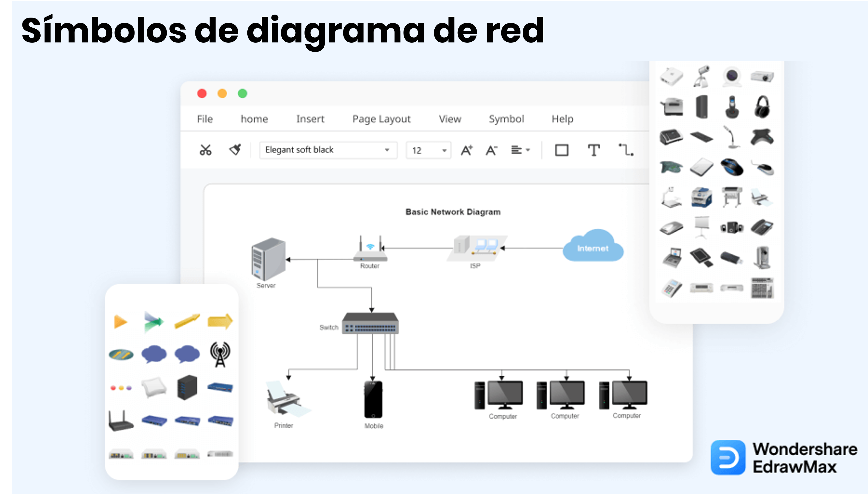The image size is (868, 494).
Task: Select the Text tool icon
Action: pos(594,150)
